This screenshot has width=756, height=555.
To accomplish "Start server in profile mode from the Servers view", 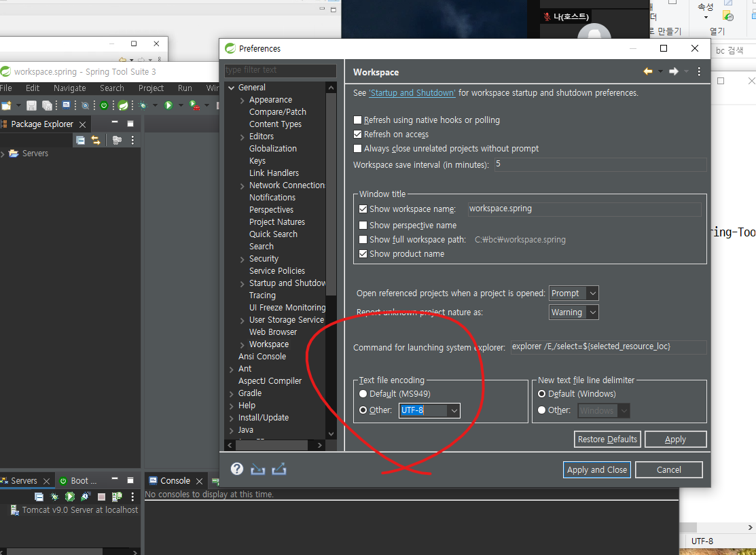I will click(x=86, y=497).
